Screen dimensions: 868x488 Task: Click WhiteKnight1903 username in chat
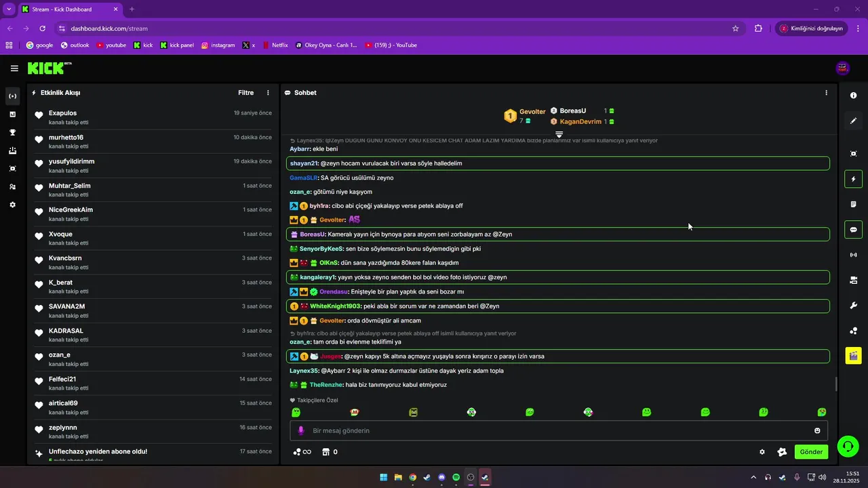[336, 306]
